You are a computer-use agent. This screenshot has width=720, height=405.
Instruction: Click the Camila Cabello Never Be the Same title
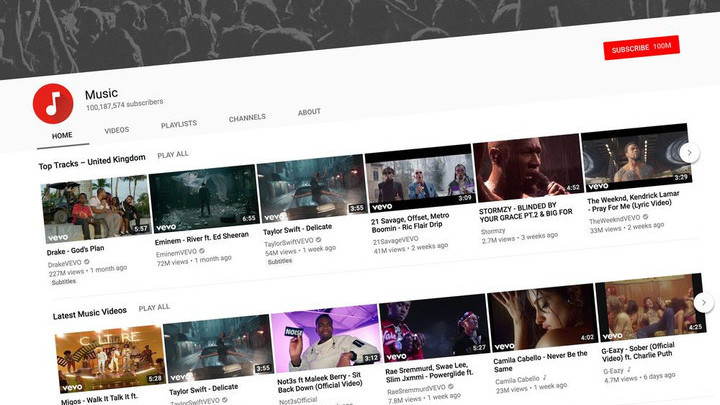[540, 361]
